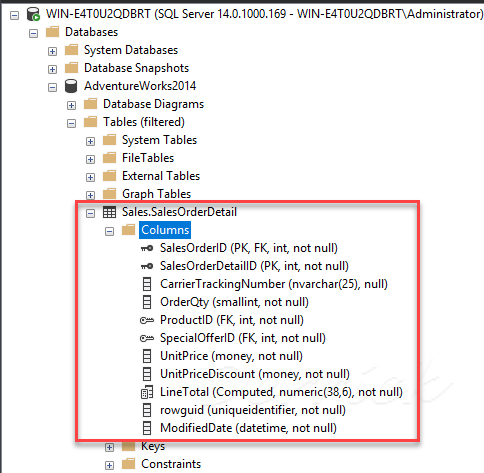
Task: Expand the Constraints folder node
Action: 109,465
